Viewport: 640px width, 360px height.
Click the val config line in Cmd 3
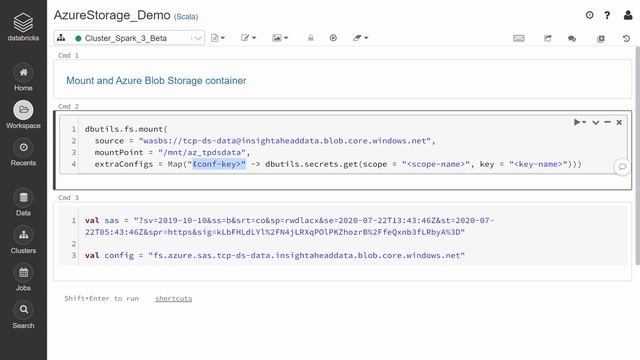point(275,256)
